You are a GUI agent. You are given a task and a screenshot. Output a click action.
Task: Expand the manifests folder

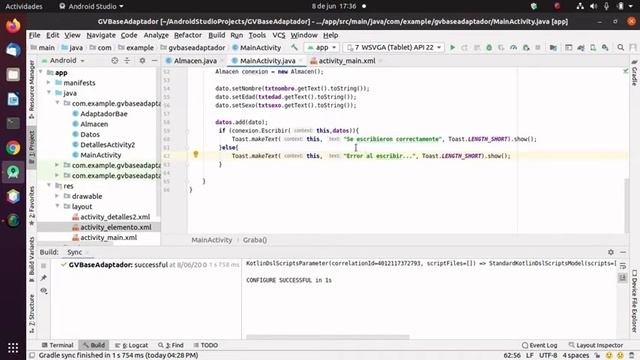49,82
